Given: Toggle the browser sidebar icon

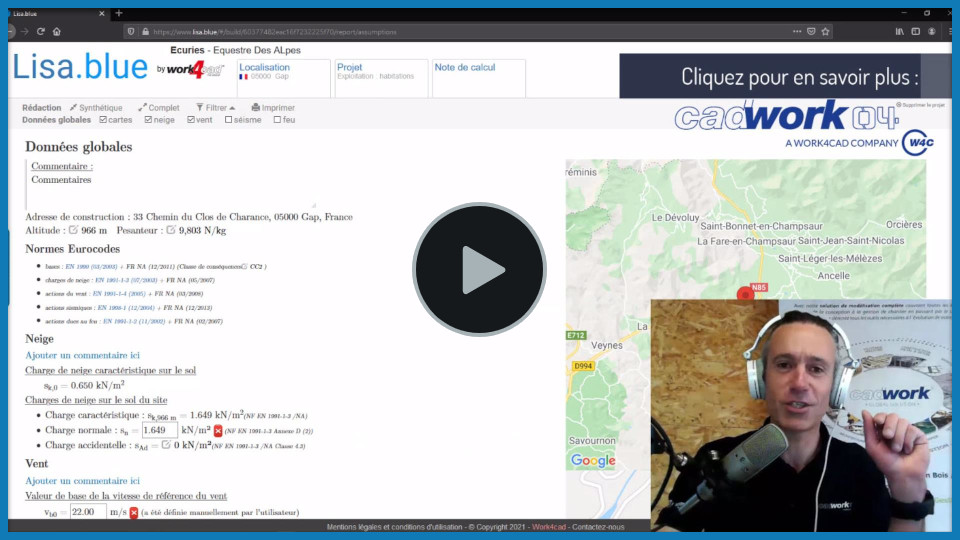Looking at the screenshot, I should [x=915, y=31].
